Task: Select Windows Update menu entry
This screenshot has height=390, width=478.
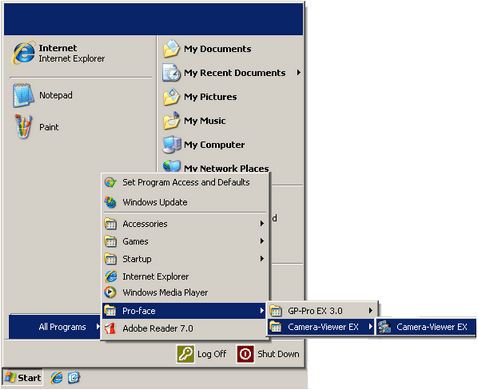Action: point(184,202)
